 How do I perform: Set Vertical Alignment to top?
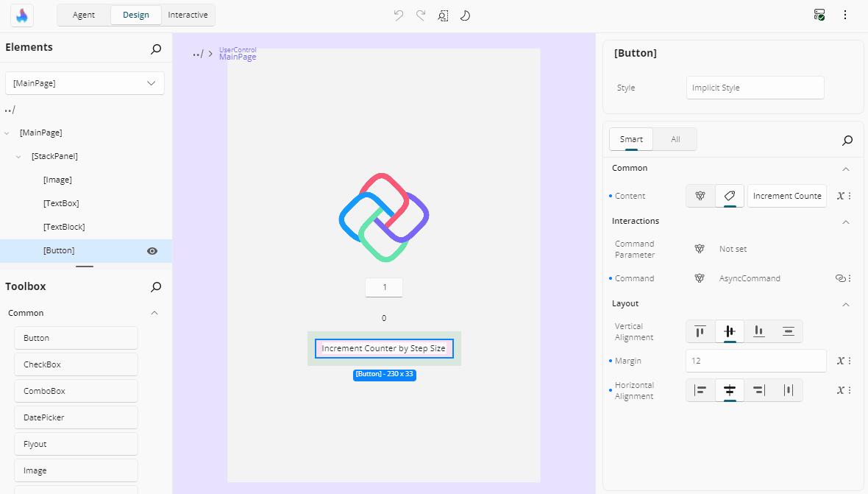coord(700,331)
